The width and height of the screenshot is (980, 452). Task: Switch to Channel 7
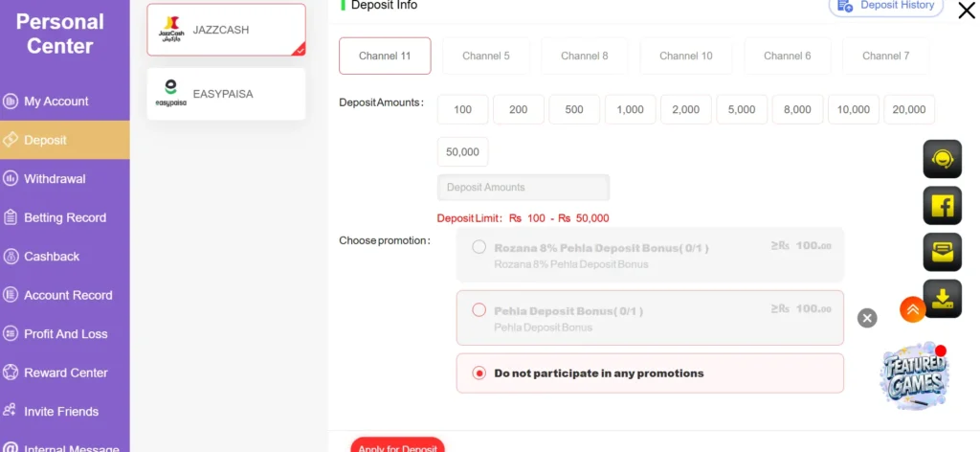coord(885,56)
